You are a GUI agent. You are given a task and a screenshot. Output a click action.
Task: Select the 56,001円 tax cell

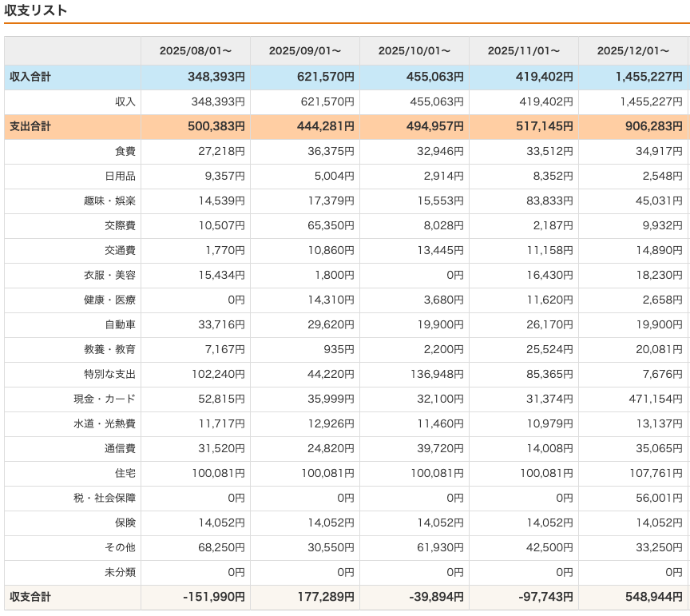tap(660, 498)
